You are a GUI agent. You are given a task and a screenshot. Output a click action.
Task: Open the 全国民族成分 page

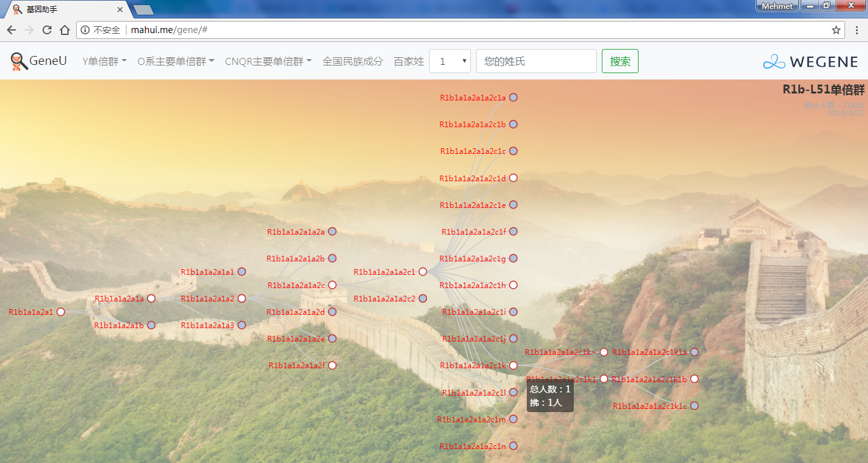coord(353,61)
